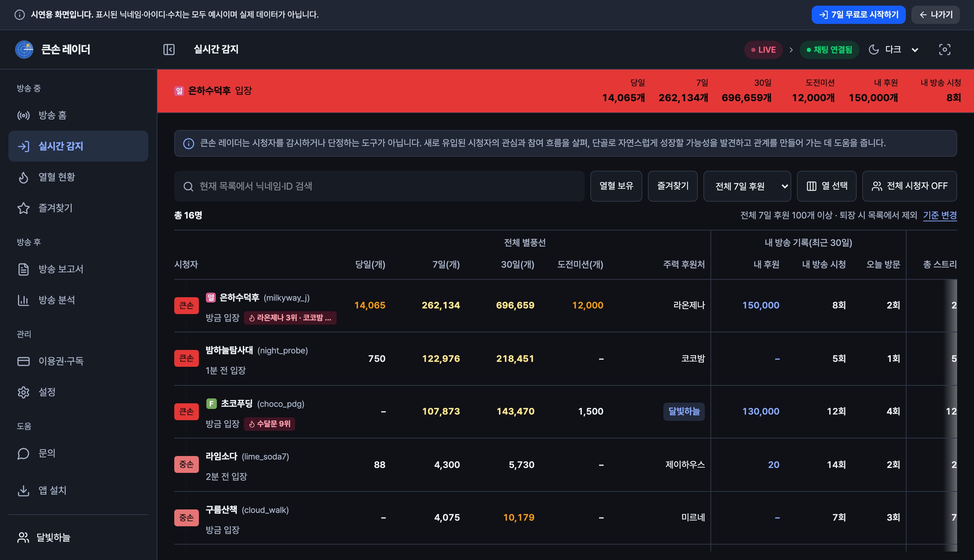Screen dimensions: 974x560
Task: Click the 달빛하늘 tag in 초코푸딩 row
Action: click(x=683, y=411)
